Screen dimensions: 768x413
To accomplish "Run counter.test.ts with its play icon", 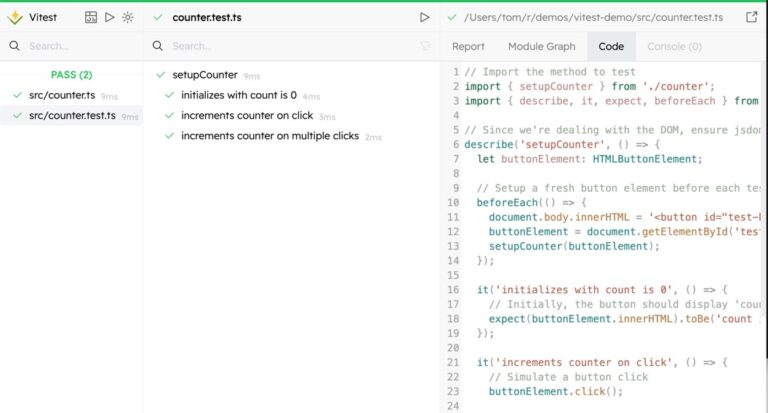I will 424,17.
